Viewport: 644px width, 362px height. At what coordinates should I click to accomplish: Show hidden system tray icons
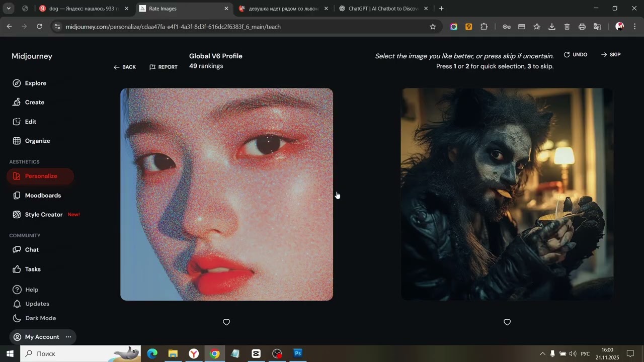coord(542,353)
